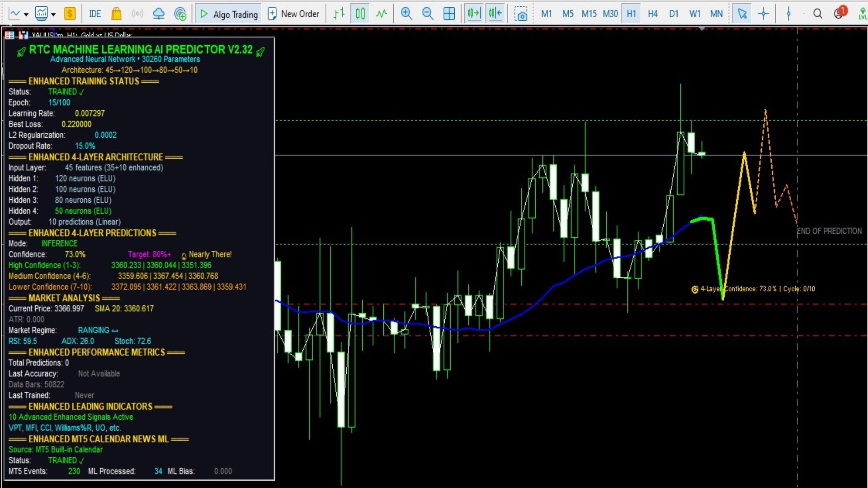Viewport: 868px width, 488px height.
Task: Click the New Order button
Action: [294, 14]
